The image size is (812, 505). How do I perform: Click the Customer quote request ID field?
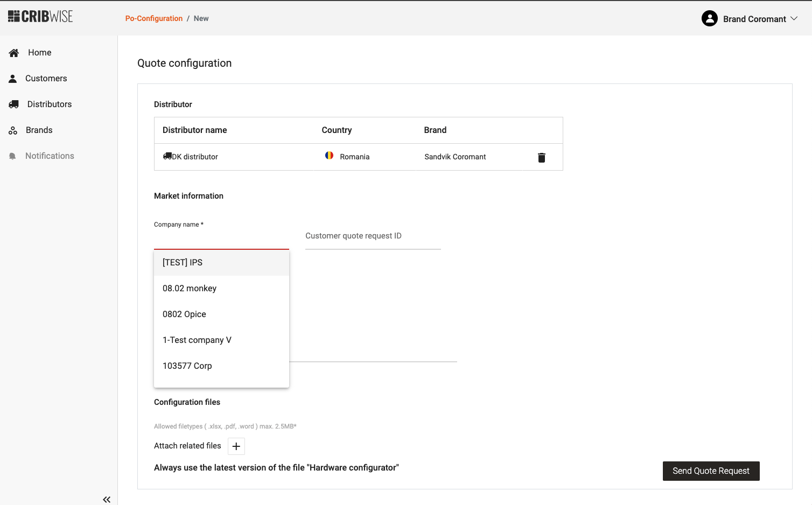tap(373, 236)
